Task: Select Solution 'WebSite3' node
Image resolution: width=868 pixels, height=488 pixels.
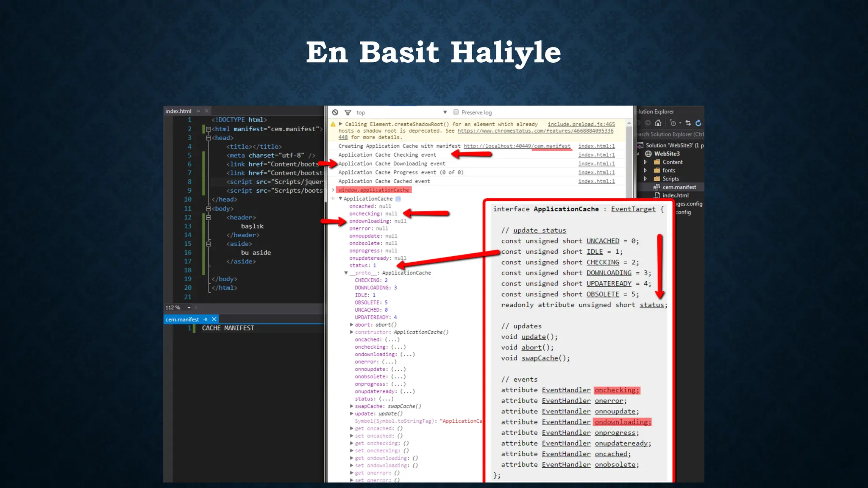Action: point(671,145)
